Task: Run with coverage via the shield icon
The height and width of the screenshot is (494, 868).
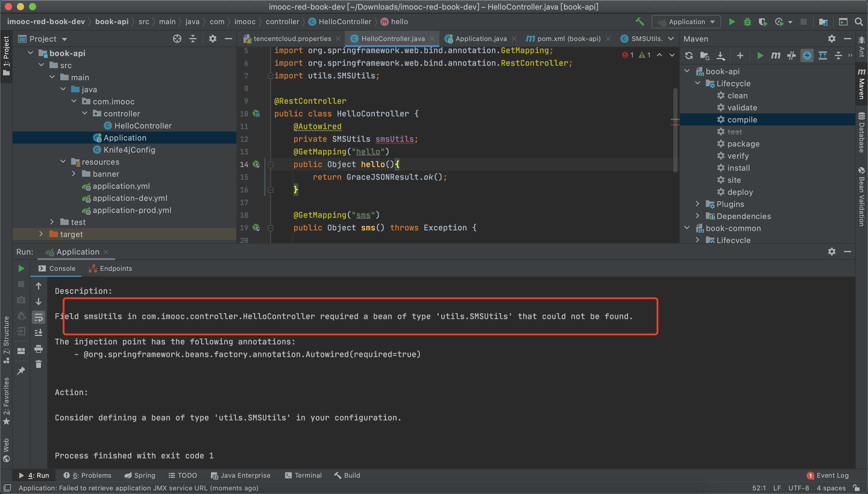Action: click(763, 22)
